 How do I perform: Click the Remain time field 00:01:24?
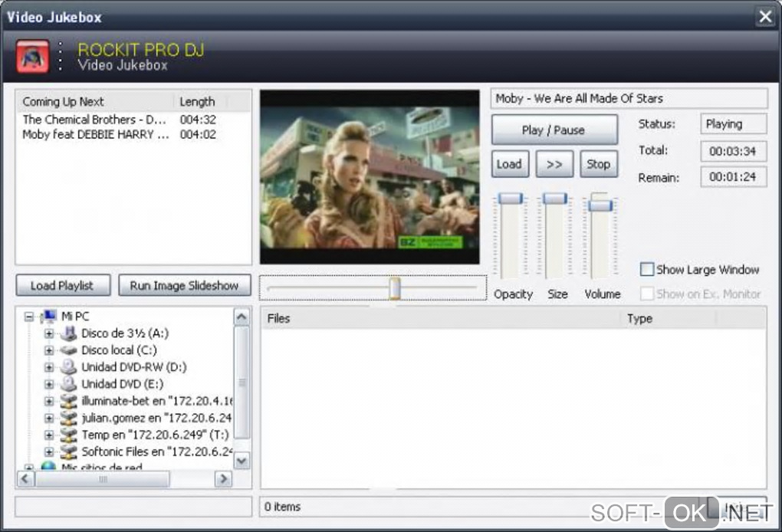[x=733, y=177]
